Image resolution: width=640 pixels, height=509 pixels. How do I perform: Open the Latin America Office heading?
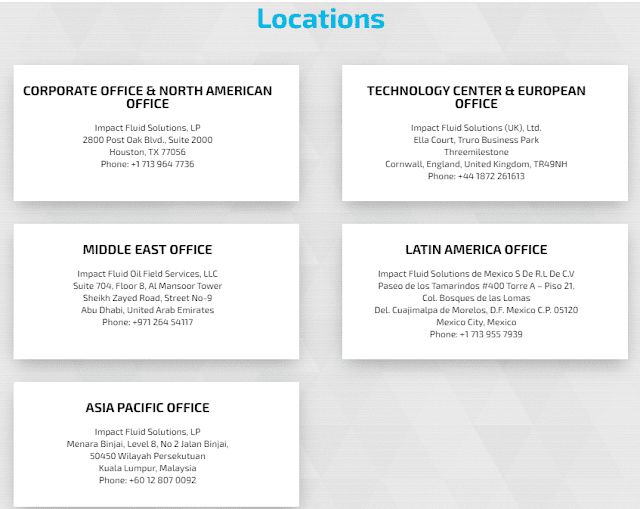[476, 249]
